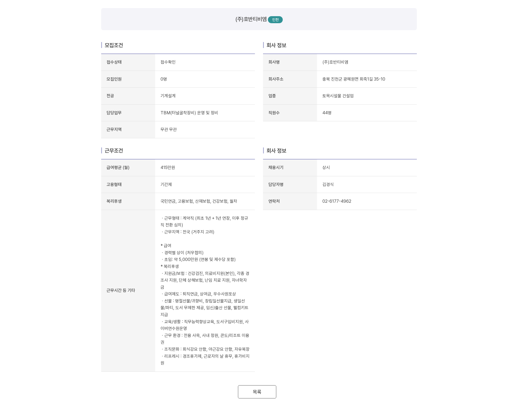Click the 급여제도 : 퇴직연금, 상여금 line

click(199, 294)
